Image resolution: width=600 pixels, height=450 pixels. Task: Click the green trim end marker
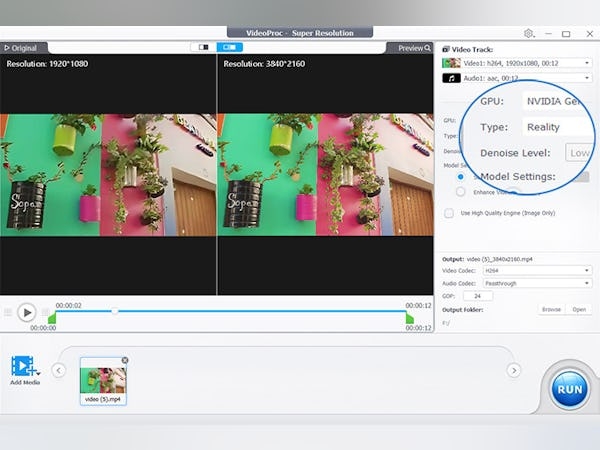point(409,318)
